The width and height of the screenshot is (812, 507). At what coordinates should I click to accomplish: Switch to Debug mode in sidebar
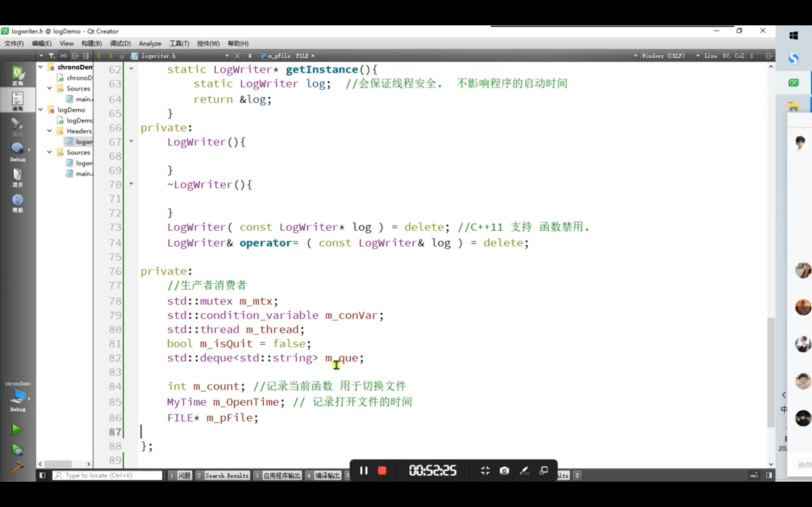tap(17, 151)
